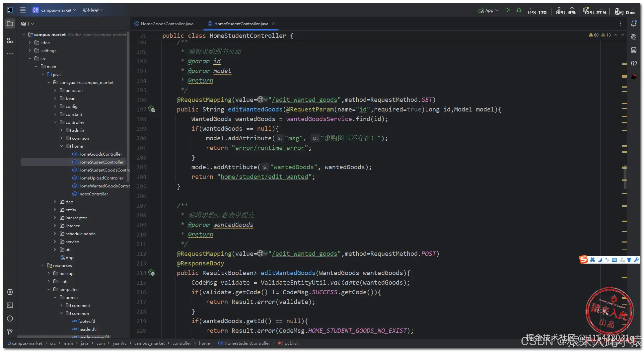The image size is (644, 352).
Task: Expand the dao package
Action: point(55,202)
